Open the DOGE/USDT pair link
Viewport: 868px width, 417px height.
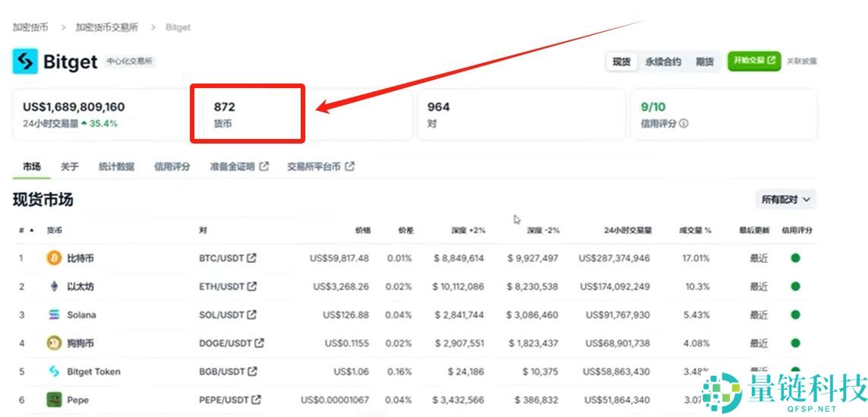click(232, 343)
